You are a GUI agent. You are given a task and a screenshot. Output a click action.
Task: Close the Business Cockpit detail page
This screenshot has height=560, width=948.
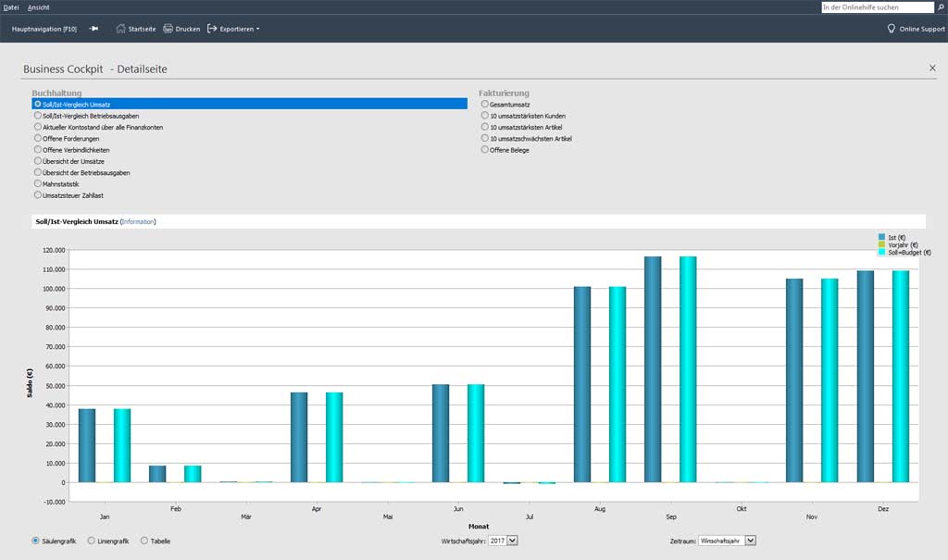[931, 68]
